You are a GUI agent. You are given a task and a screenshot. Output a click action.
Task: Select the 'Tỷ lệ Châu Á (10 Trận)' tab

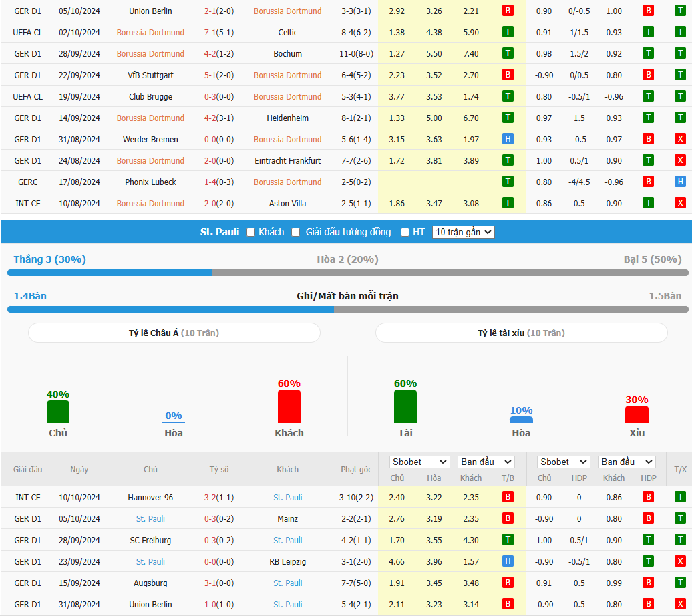(174, 333)
